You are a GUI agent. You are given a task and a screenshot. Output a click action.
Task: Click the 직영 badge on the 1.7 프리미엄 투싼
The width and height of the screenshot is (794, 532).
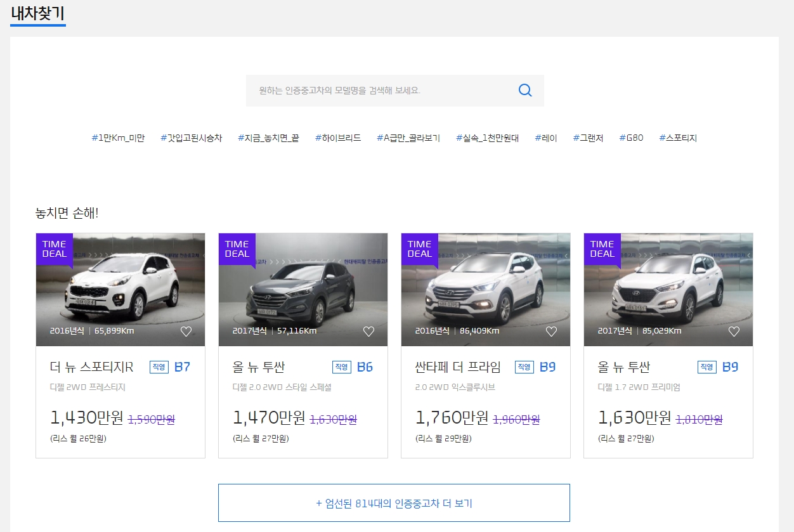pyautogui.click(x=707, y=367)
